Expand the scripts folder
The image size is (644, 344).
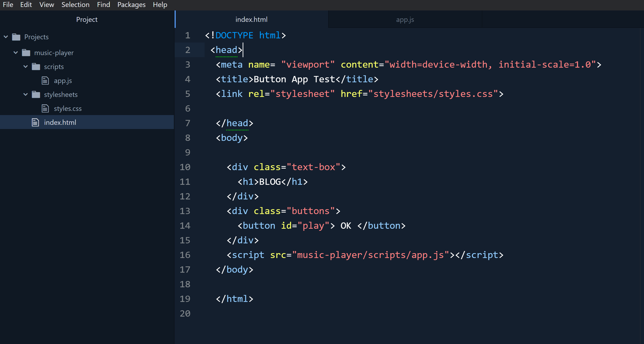[26, 66]
